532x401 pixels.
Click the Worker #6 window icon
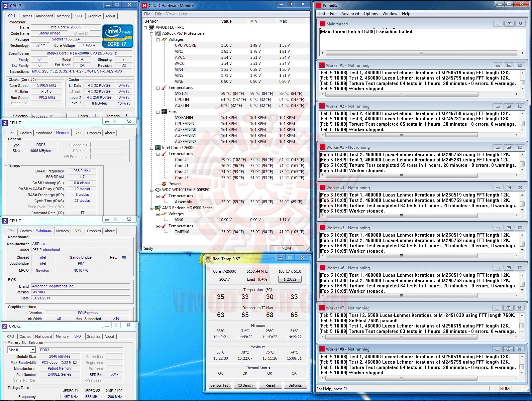click(322, 268)
